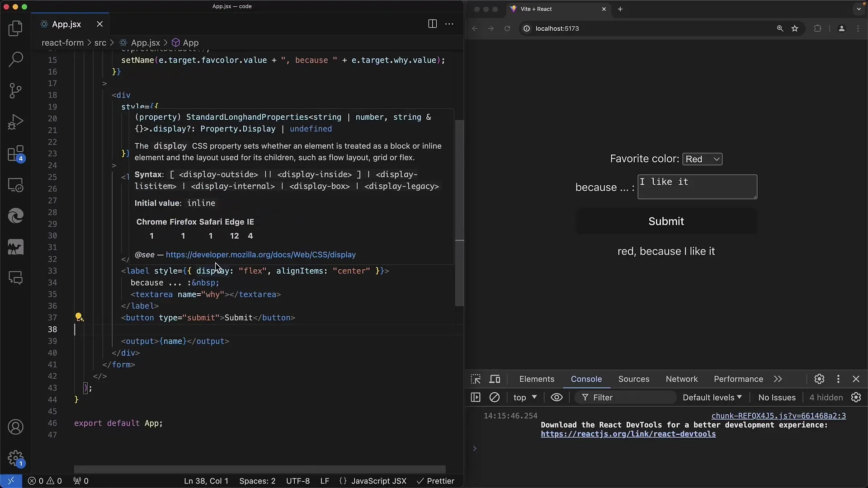Screen dimensions: 868x488
Task: Open the browser tab search dropdown
Action: point(859,9)
